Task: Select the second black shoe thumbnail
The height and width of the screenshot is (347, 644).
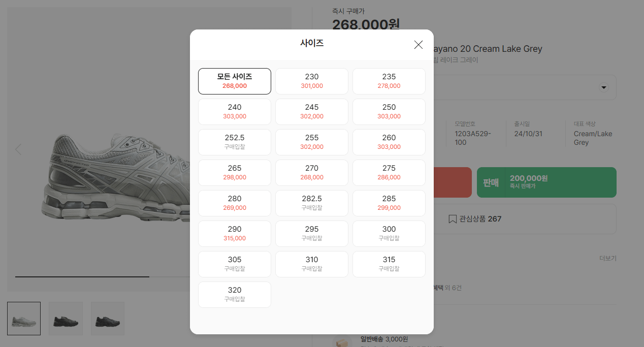Action: pos(66,319)
